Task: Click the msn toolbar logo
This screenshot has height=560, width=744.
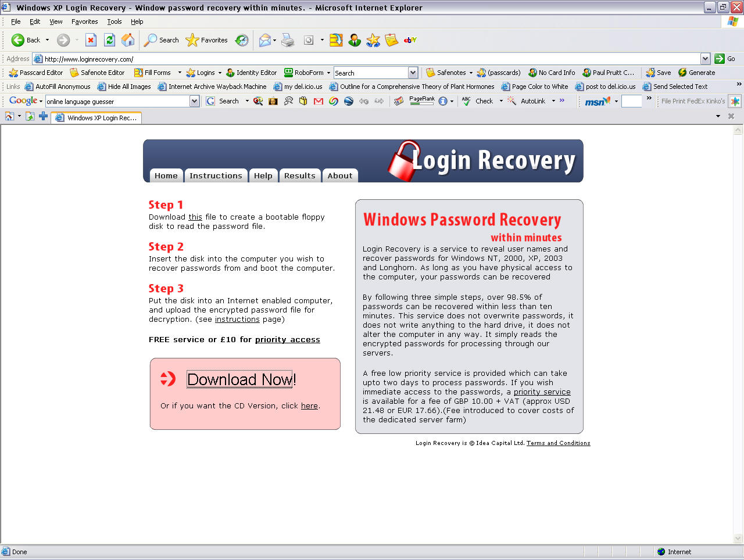Action: click(x=597, y=101)
